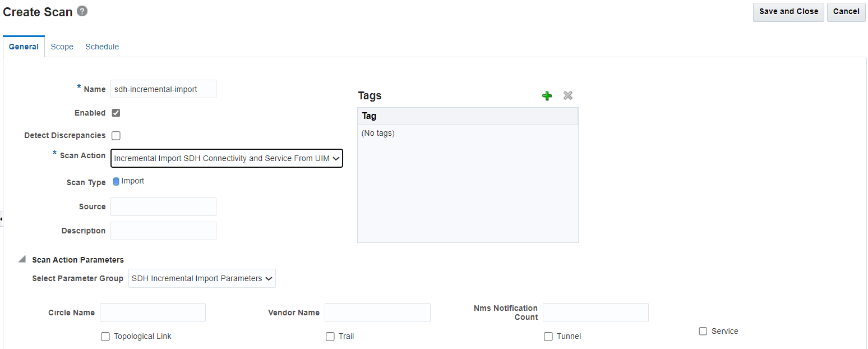Click the Circle Name input field

coord(153,313)
